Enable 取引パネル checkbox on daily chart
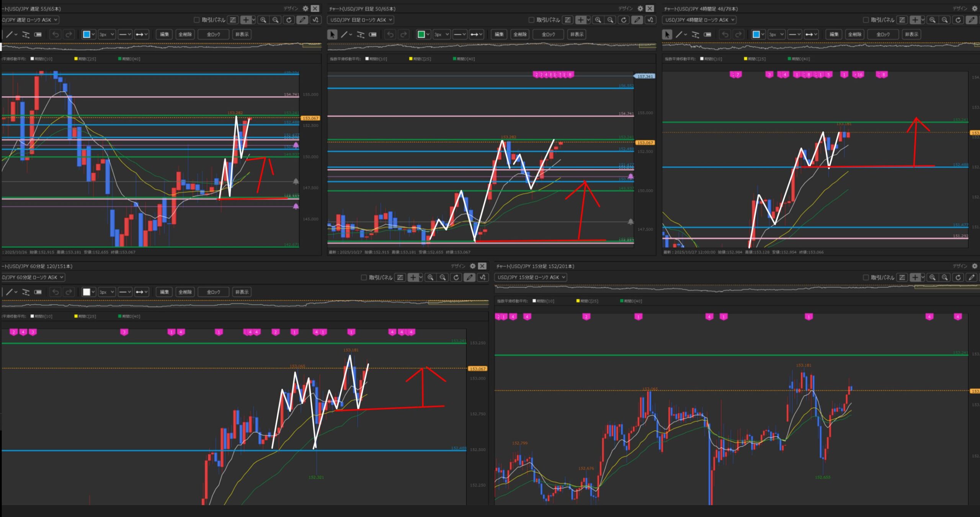The width and height of the screenshot is (980, 517). pyautogui.click(x=531, y=20)
